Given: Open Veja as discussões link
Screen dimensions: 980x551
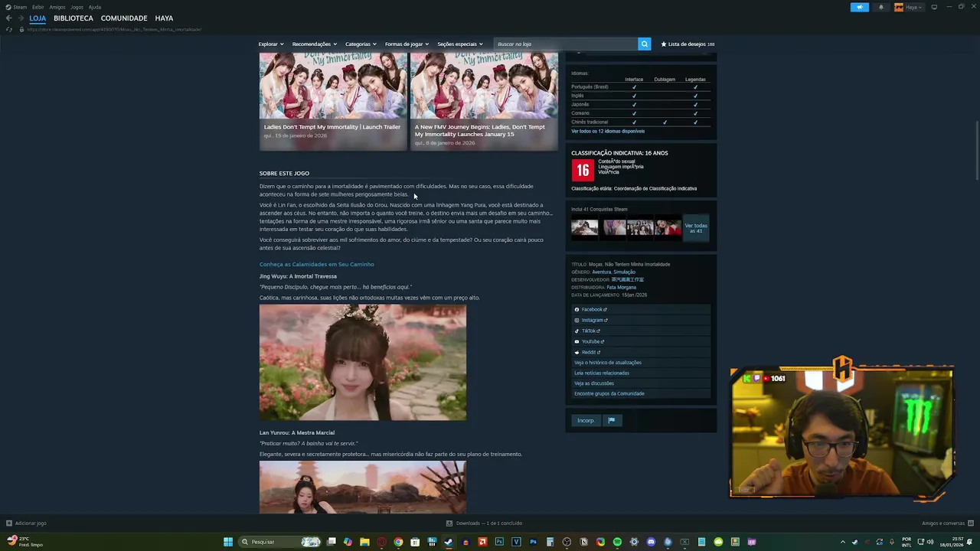Looking at the screenshot, I should point(594,383).
